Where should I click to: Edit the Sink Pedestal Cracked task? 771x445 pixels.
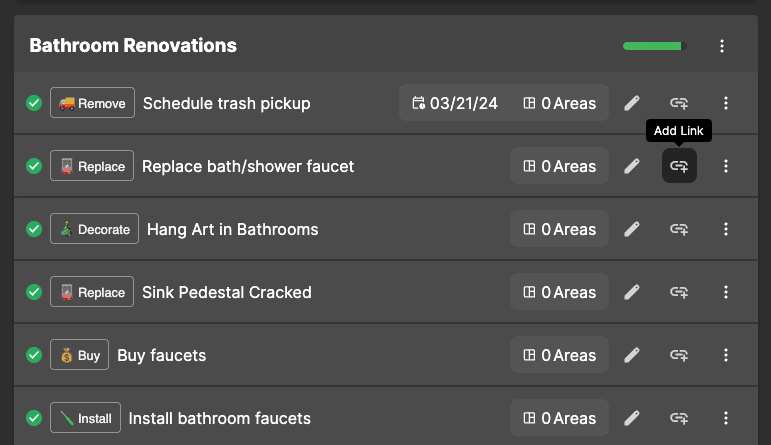point(632,292)
